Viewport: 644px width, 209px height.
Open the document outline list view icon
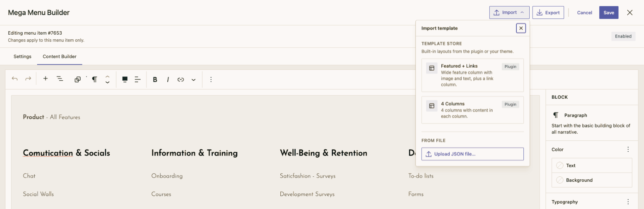(60, 79)
